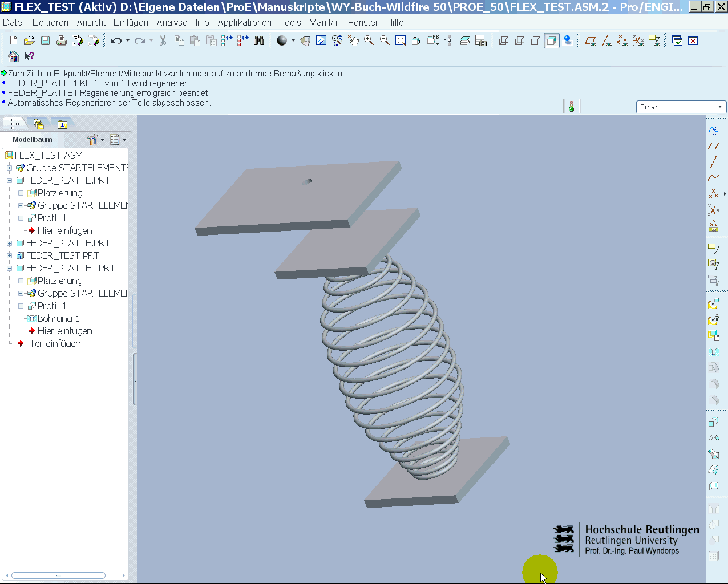Select Bohrung 1 in model tree
This screenshot has height=584, width=728.
[58, 318]
